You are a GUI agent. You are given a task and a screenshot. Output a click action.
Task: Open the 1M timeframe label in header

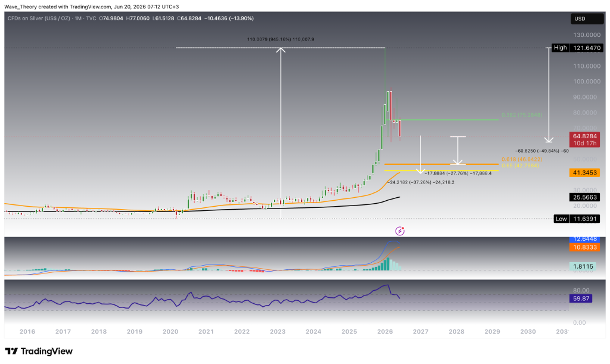(78, 18)
